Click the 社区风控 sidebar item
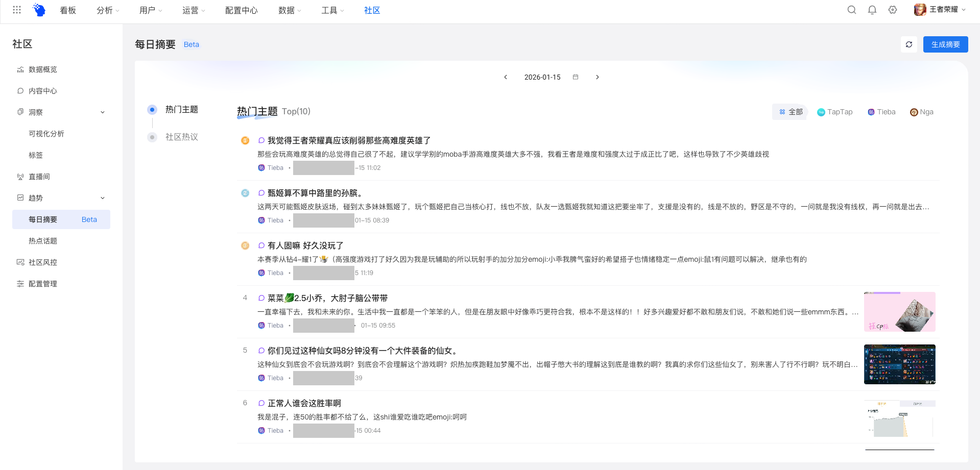The height and width of the screenshot is (470, 980). 61,262
